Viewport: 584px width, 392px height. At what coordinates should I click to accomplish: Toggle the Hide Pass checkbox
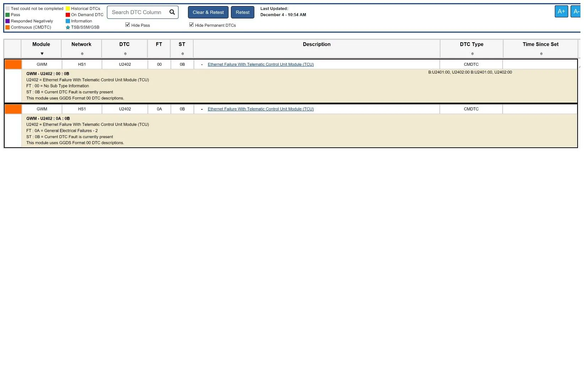point(128,25)
